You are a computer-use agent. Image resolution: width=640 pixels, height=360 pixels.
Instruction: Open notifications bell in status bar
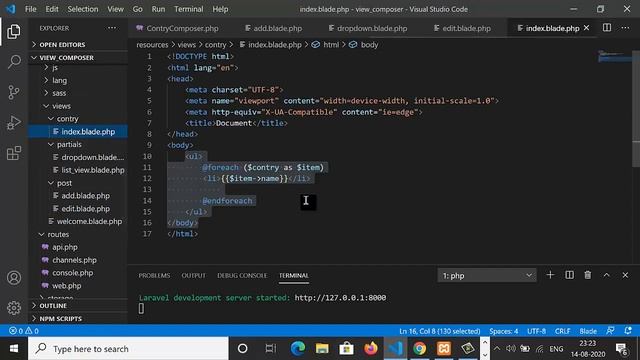coord(628,331)
